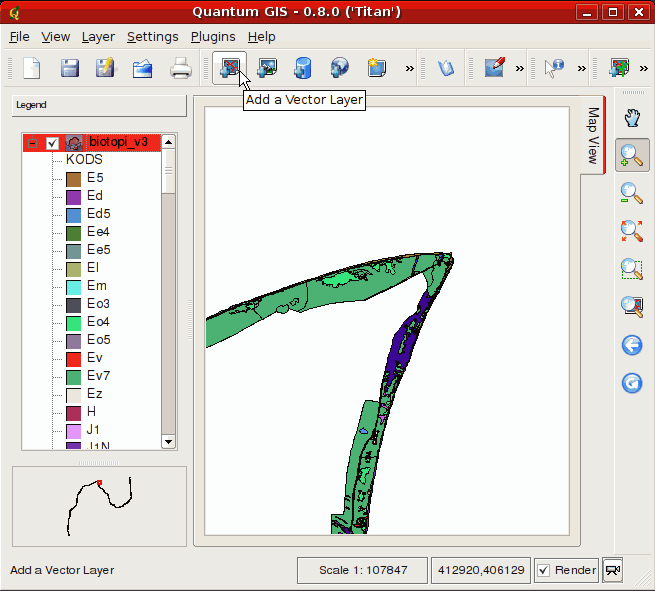Click the legend scrollbar up arrow
655x591 pixels.
pos(168,142)
